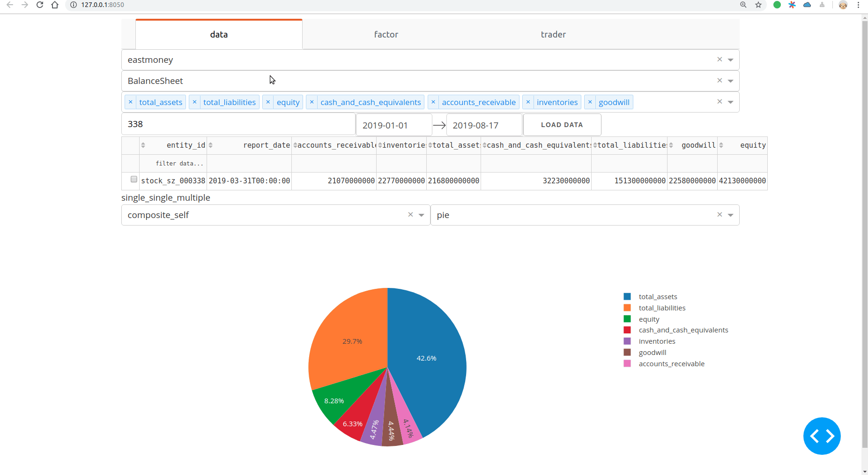
Task: Remove the goodwill tag
Action: click(x=590, y=102)
